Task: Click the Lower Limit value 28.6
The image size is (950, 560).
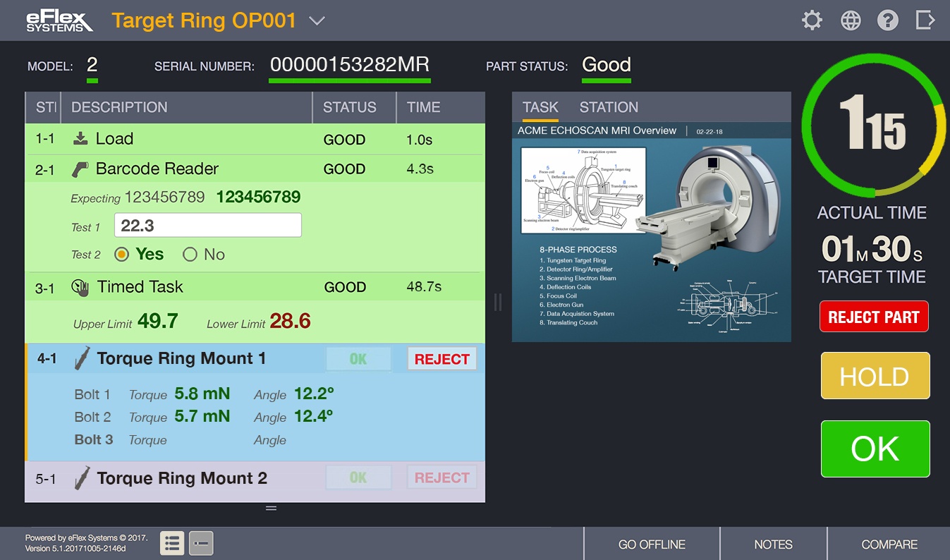Action: 290,322
